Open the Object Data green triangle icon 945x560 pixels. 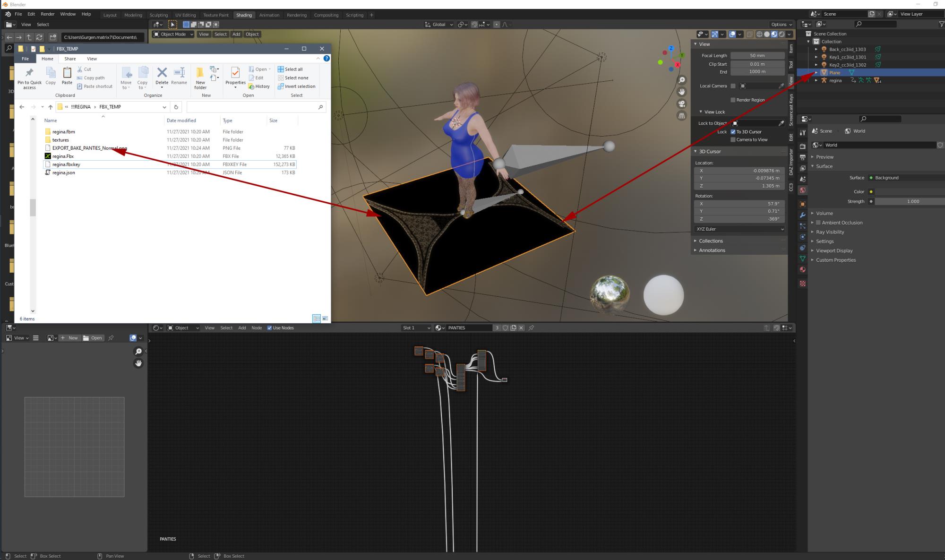[x=802, y=258]
